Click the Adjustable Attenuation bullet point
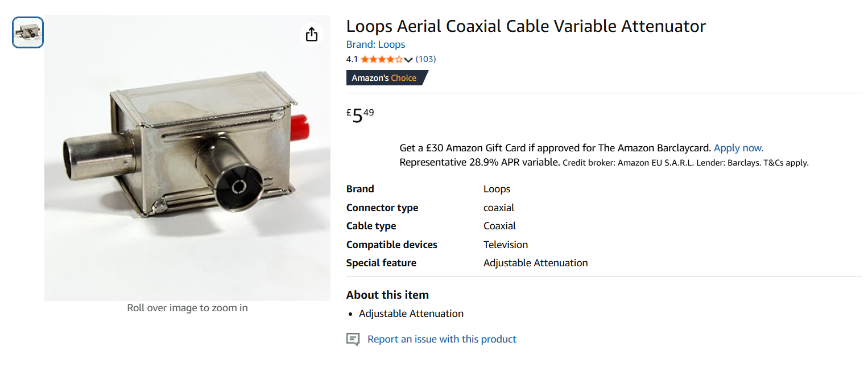 [x=411, y=314]
